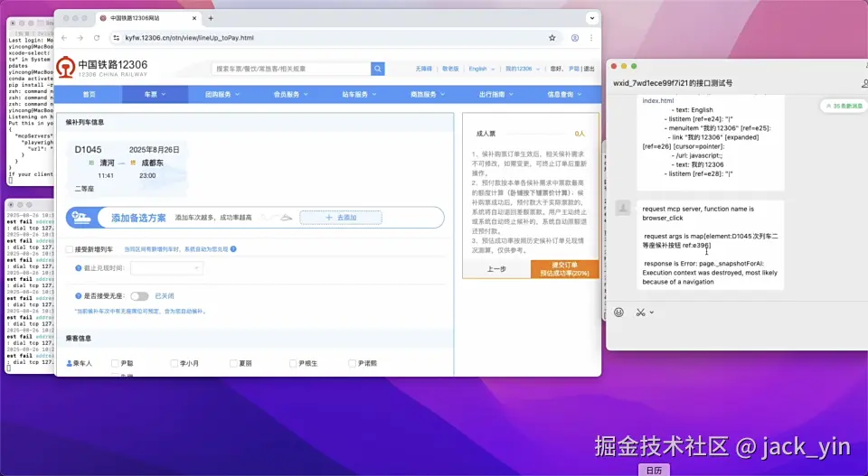The width and height of the screenshot is (868, 476).
Task: Click the 无障碍 link
Action: (x=423, y=69)
